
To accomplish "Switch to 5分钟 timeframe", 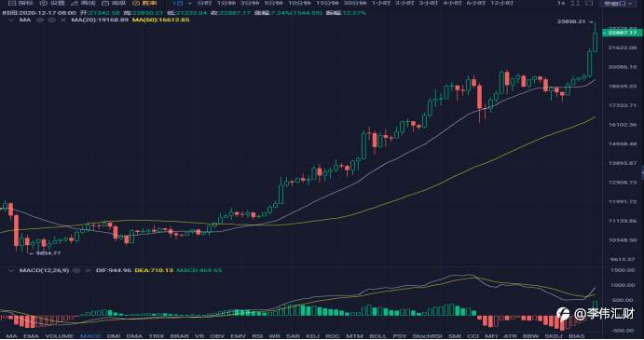I will click(273, 3).
